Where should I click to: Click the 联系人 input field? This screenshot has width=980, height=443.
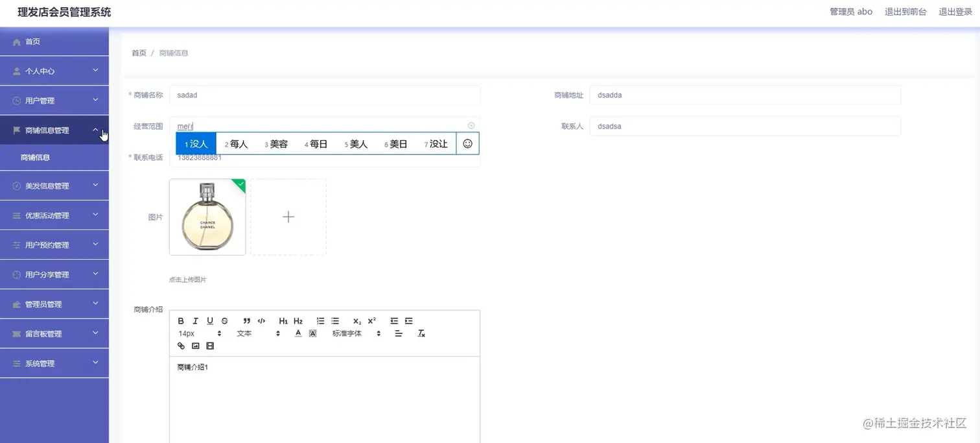745,126
